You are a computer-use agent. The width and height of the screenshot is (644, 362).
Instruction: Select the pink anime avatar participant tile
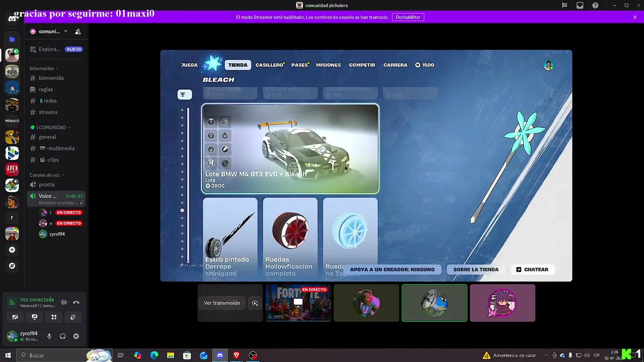pos(503,303)
